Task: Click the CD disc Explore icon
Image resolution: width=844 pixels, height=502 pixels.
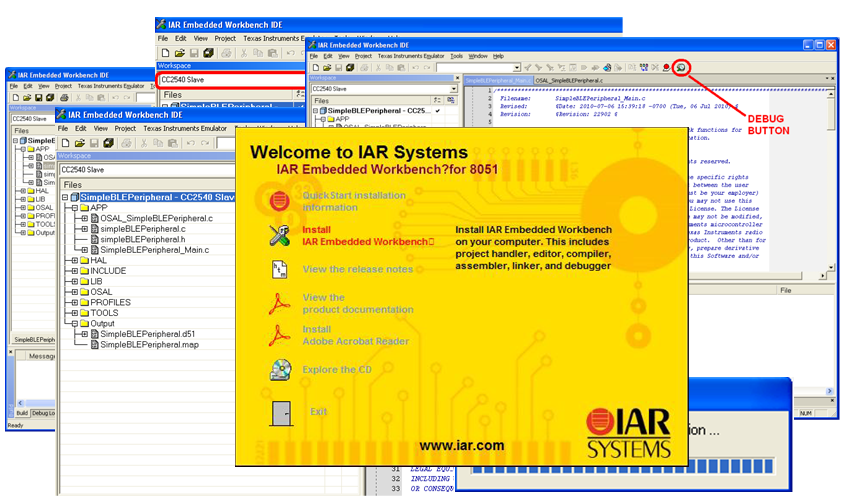Action: coord(280,370)
